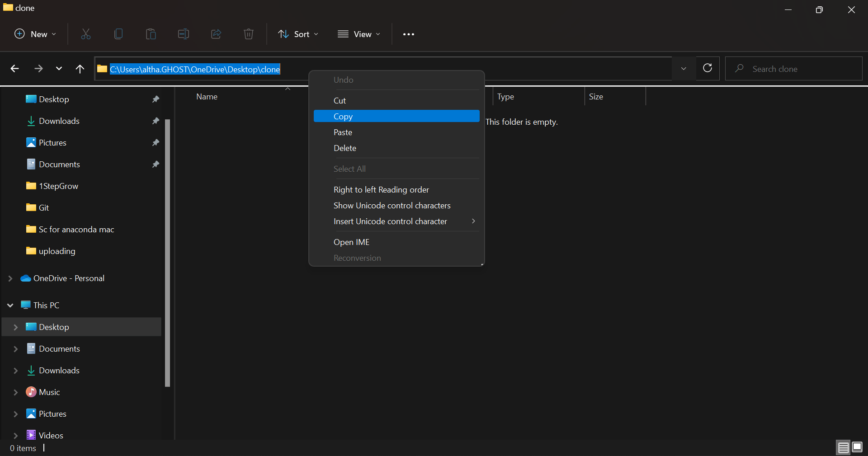Open recent locations dropdown arrow
Image resolution: width=868 pixels, height=456 pixels.
pyautogui.click(x=59, y=69)
